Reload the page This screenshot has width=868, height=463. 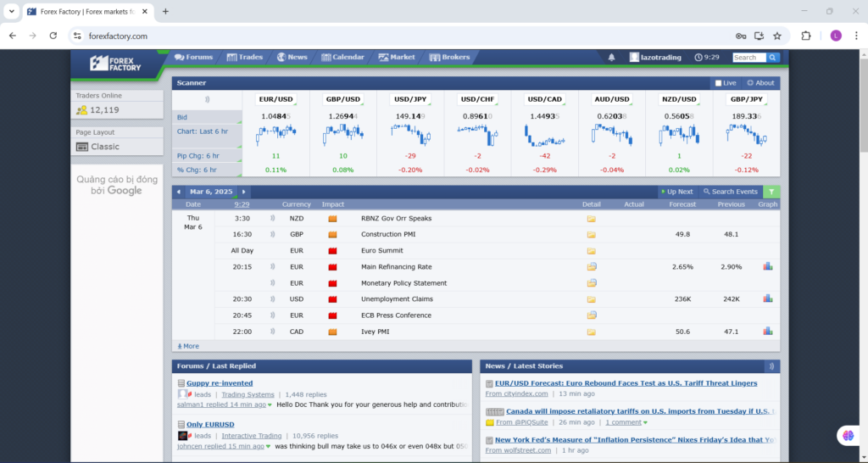click(x=53, y=36)
